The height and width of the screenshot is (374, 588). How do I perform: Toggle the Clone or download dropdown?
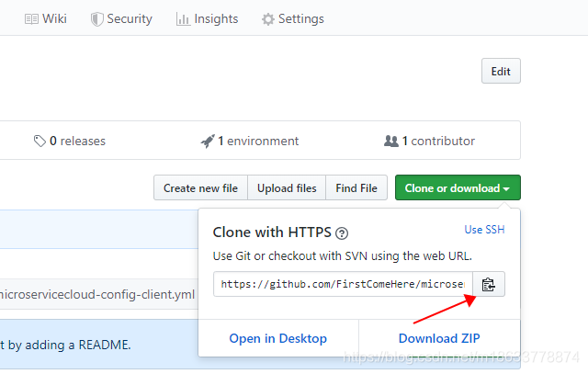(x=458, y=187)
